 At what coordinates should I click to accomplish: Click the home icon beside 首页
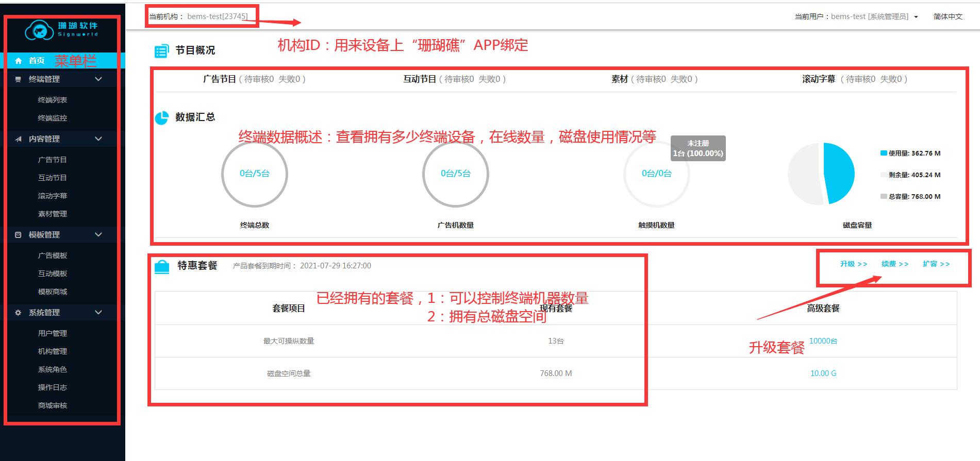[19, 61]
